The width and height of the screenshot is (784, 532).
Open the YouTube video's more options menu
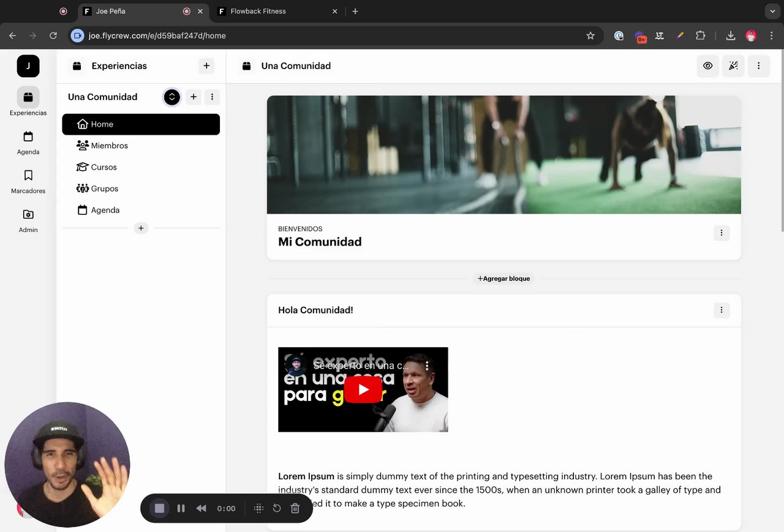pyautogui.click(x=427, y=365)
